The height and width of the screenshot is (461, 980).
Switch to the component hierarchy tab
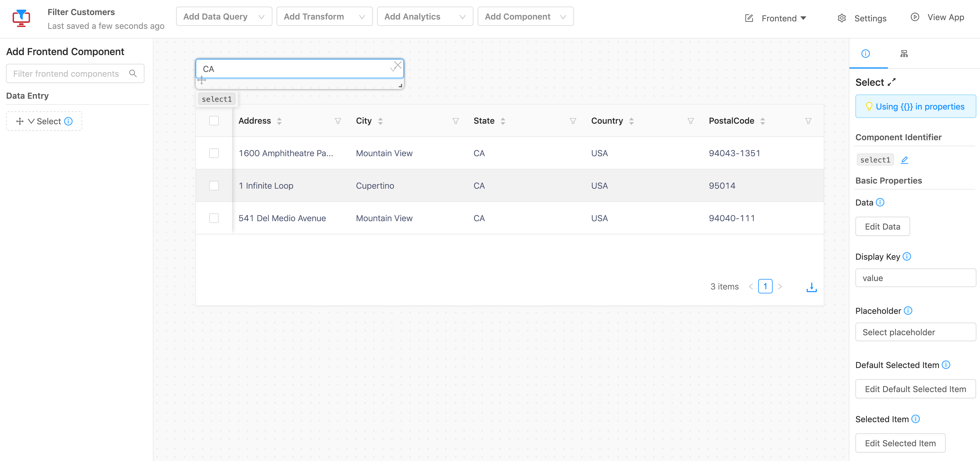[x=904, y=54]
